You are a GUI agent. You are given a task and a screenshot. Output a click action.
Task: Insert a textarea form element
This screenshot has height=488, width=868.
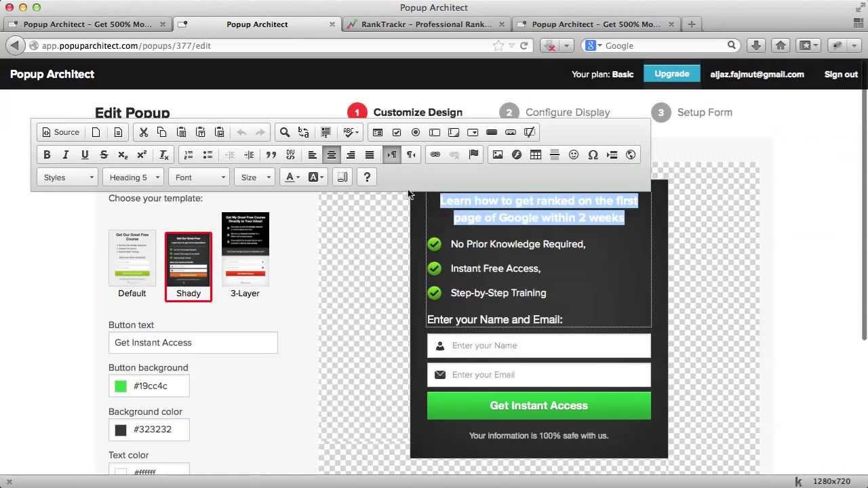point(454,132)
